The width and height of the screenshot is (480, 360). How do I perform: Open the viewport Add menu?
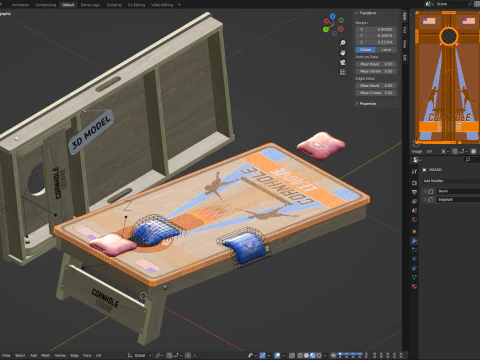point(33,355)
